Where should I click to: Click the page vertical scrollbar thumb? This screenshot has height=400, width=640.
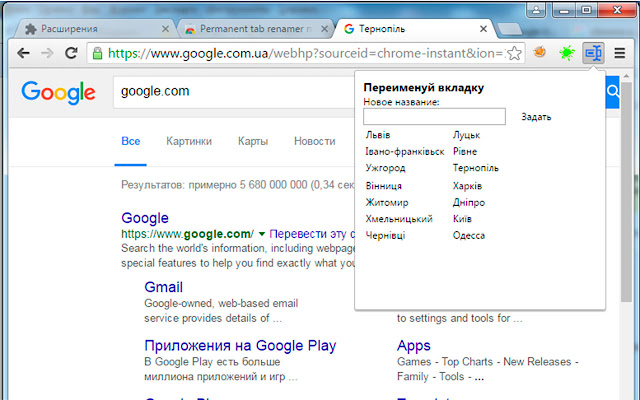point(626,192)
